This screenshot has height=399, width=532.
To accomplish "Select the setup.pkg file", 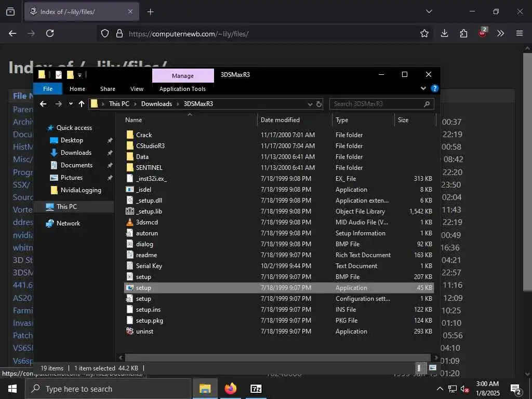I will pyautogui.click(x=149, y=321).
